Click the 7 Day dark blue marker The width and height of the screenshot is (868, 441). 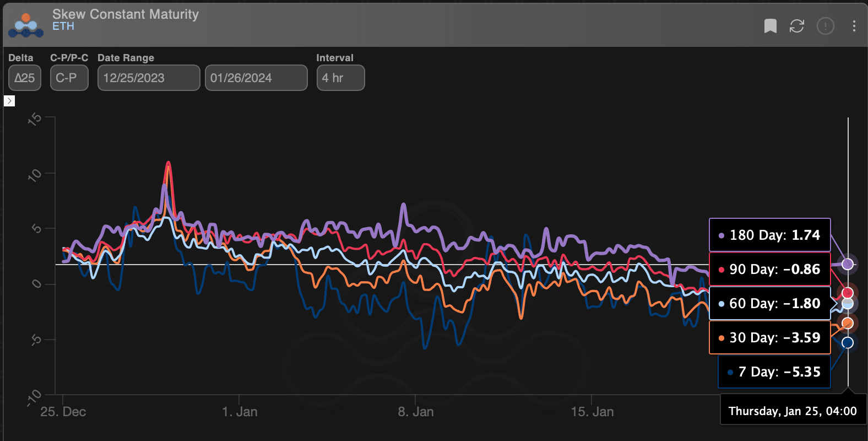pyautogui.click(x=848, y=342)
